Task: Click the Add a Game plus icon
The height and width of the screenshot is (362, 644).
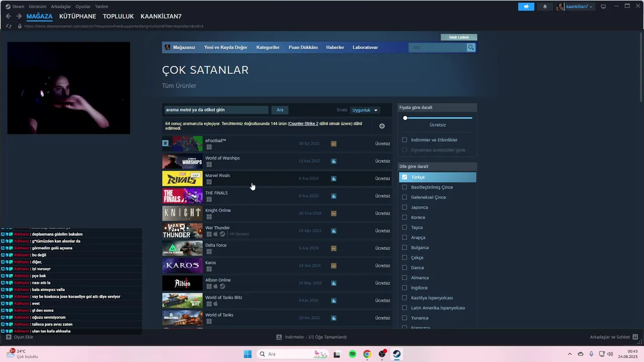Action: [9, 337]
